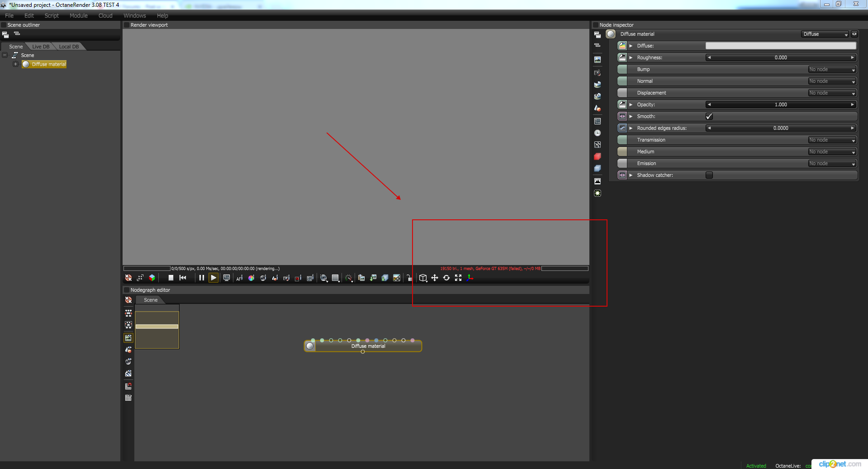Select the Scene tab in nodegraph editor
The height and width of the screenshot is (469, 868).
151,300
